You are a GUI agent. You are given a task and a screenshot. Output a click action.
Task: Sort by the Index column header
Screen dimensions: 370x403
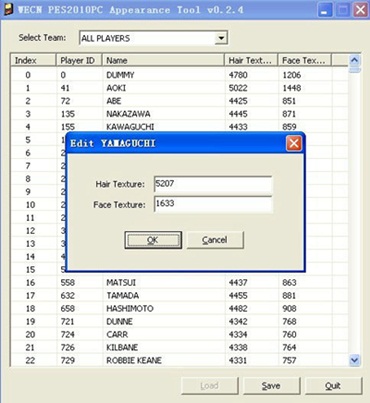click(x=33, y=60)
